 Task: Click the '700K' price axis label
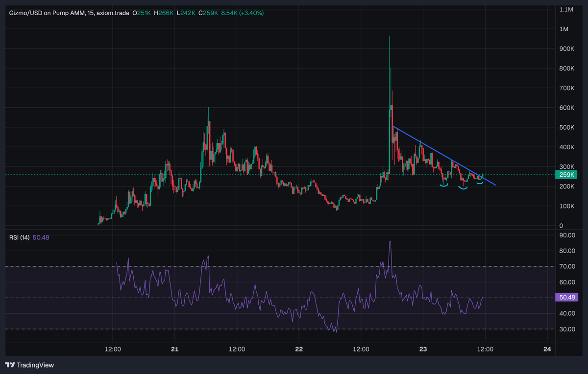pyautogui.click(x=566, y=88)
